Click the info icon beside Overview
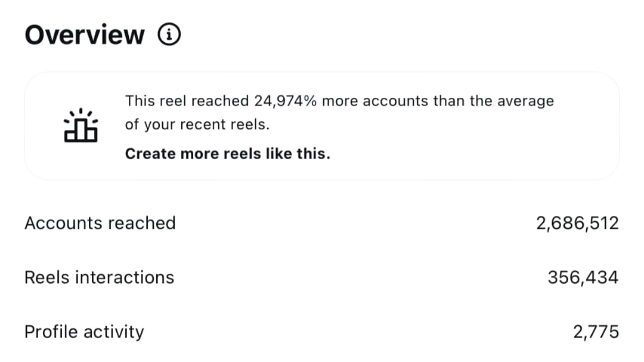 [x=169, y=36]
